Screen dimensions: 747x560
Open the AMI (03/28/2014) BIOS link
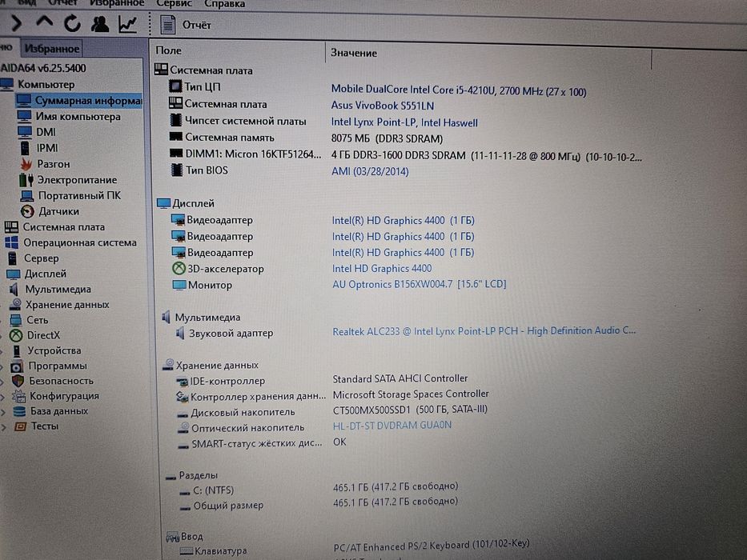point(370,171)
